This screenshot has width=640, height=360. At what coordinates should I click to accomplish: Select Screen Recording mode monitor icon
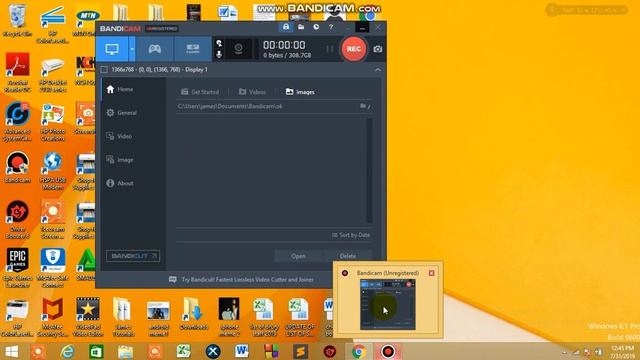(112, 49)
